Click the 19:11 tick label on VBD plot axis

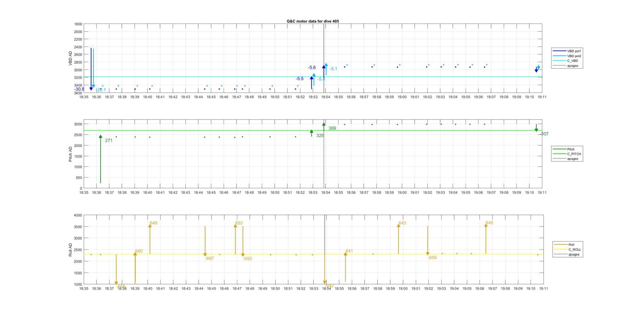(542, 97)
